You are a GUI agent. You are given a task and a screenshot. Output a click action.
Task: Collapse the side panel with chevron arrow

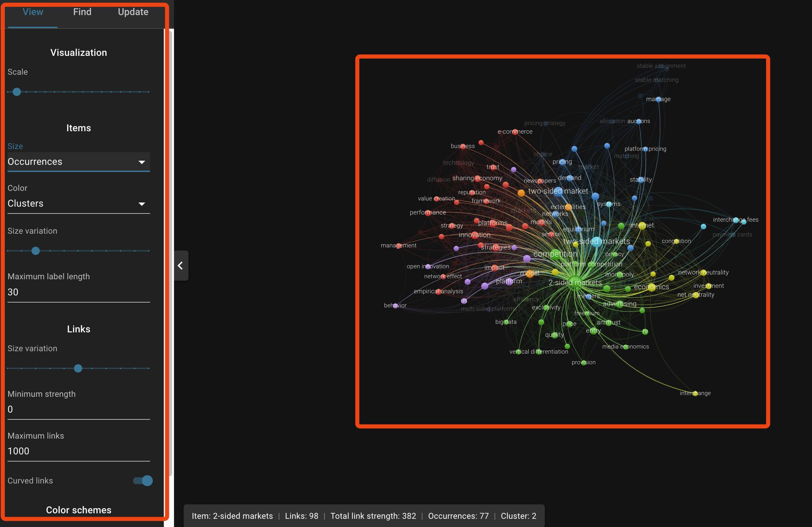(181, 266)
